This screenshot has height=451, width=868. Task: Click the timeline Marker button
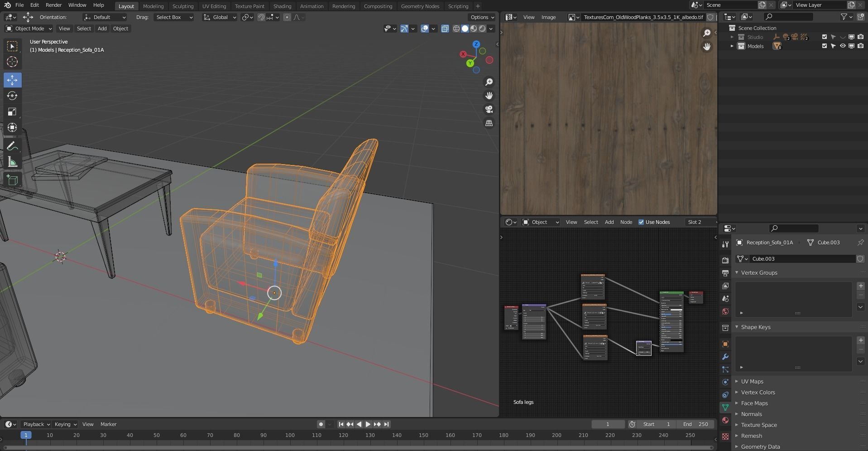108,424
